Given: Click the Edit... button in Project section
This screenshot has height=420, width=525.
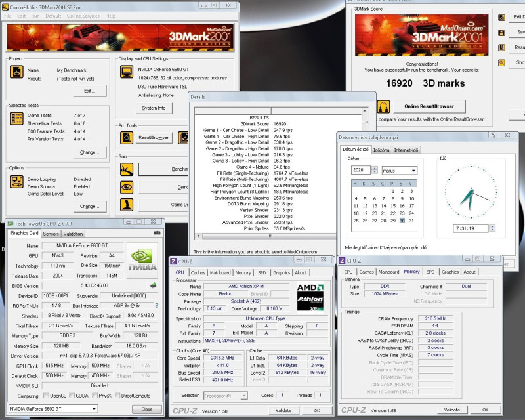Looking at the screenshot, I should (90, 91).
